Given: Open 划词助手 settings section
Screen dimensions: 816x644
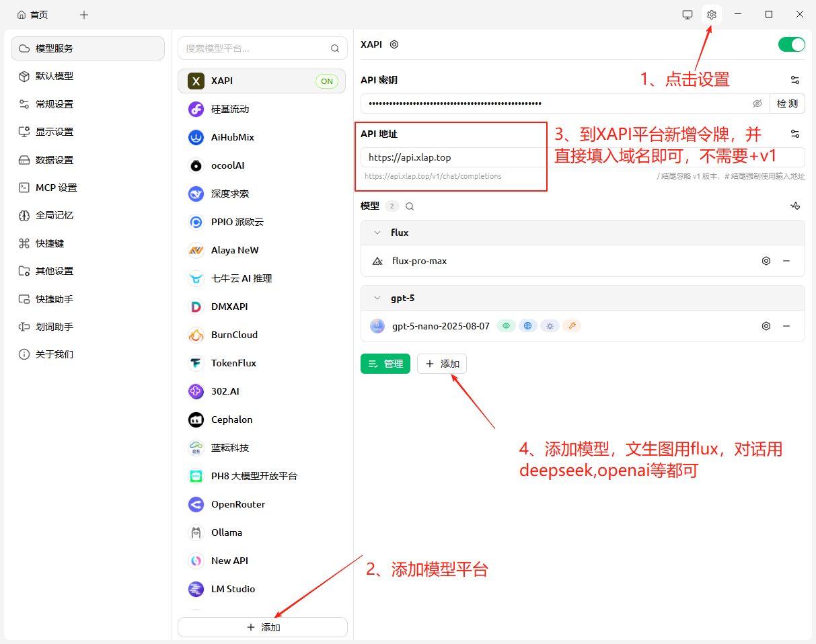Looking at the screenshot, I should (87, 327).
